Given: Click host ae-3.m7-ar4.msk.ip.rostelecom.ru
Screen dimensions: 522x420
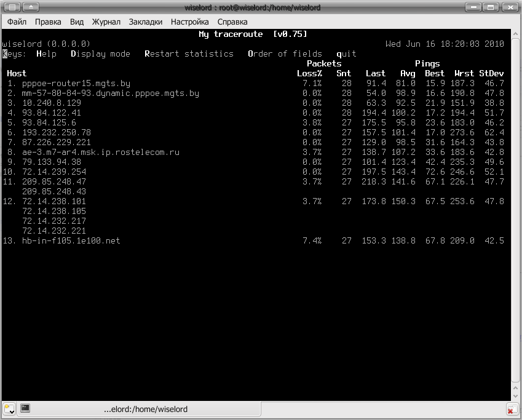Looking at the screenshot, I should [101, 153].
